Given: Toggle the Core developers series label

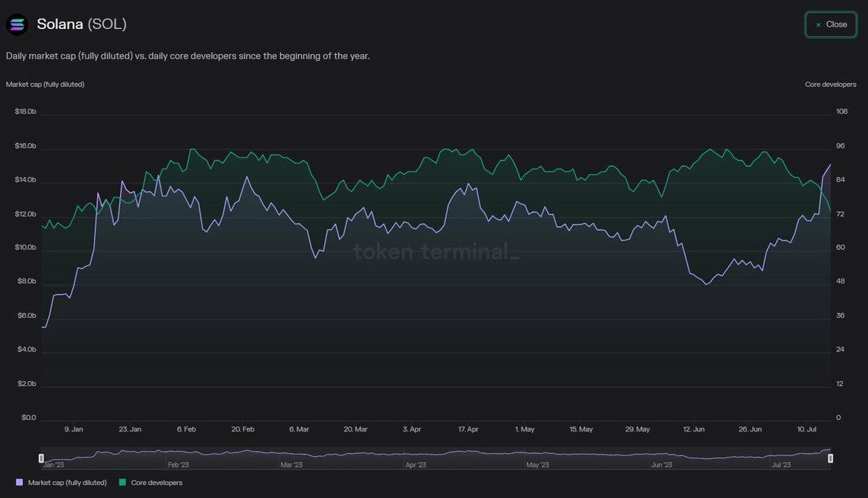Looking at the screenshot, I should click(x=156, y=482).
